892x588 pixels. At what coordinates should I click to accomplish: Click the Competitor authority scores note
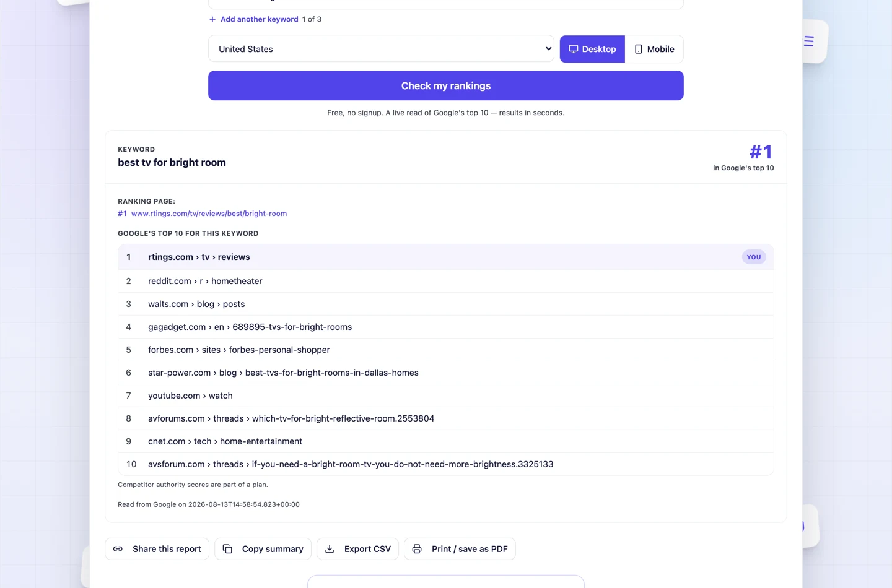[193, 485]
